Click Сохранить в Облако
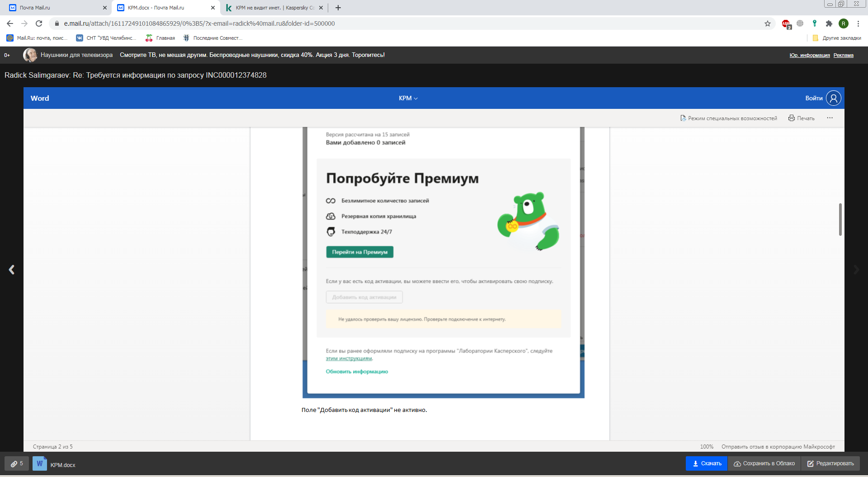This screenshot has width=868, height=477. (764, 463)
